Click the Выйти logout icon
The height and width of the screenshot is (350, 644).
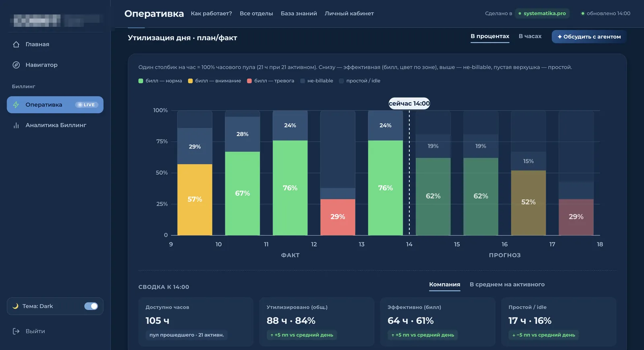[x=16, y=331]
